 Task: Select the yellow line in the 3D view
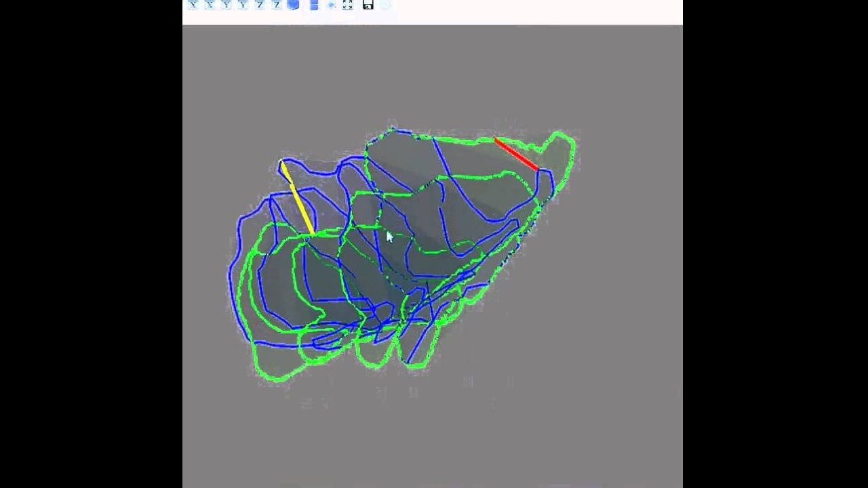(297, 197)
